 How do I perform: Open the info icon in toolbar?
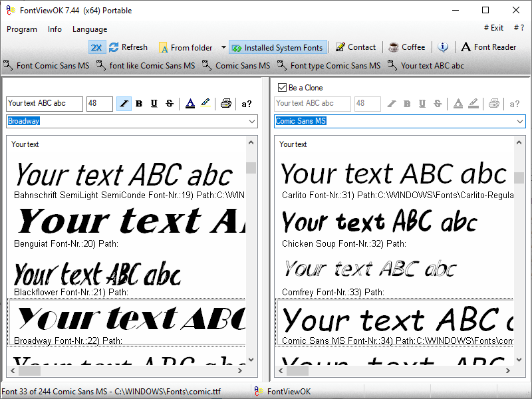click(x=443, y=47)
